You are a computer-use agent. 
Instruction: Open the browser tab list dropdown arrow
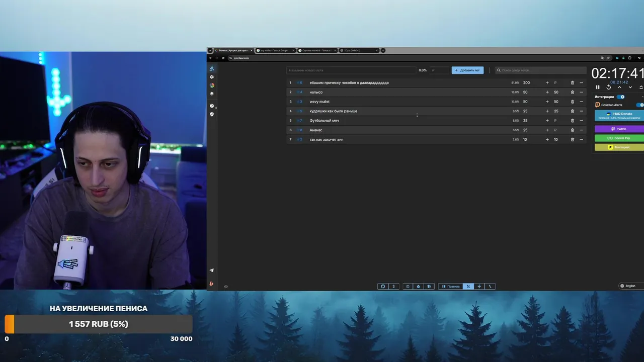click(210, 50)
